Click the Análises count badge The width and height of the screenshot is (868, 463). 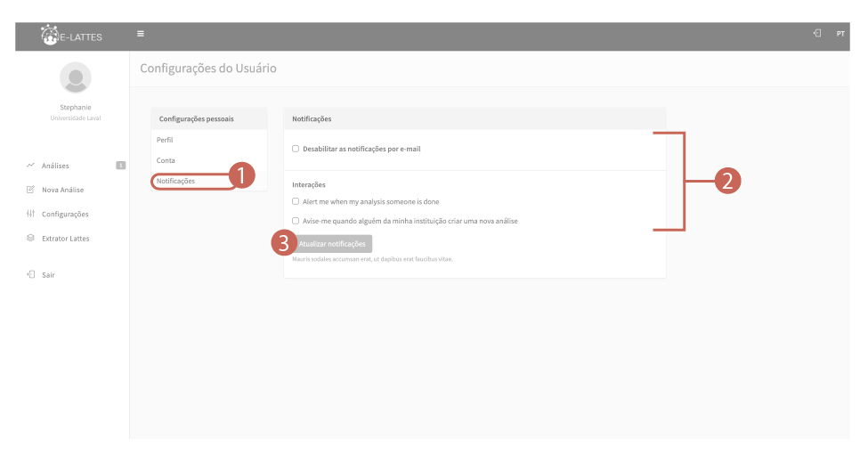[120, 165]
